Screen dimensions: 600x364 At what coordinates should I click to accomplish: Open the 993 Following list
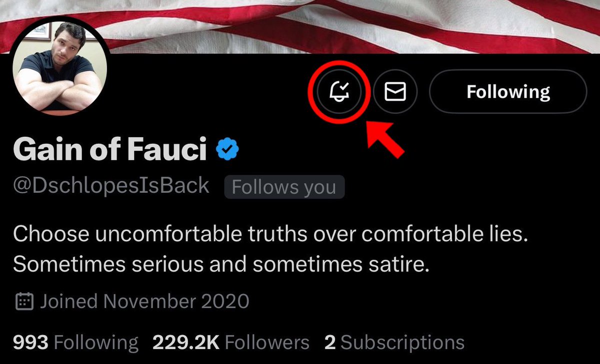click(x=75, y=343)
